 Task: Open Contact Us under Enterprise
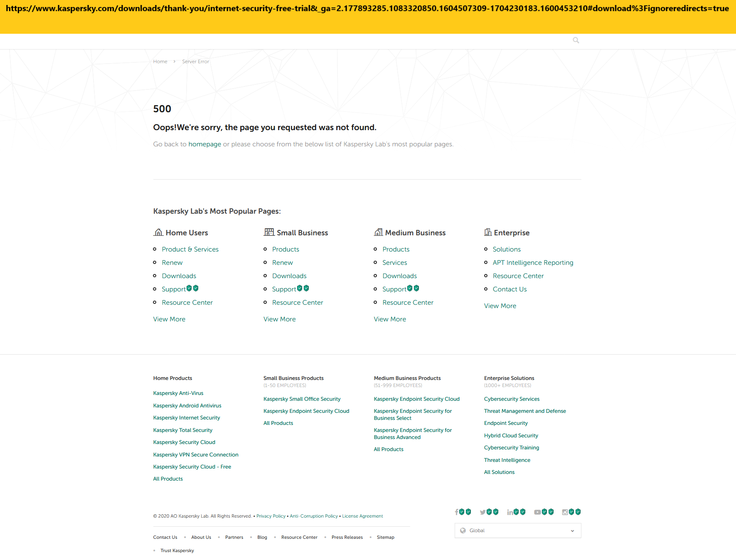point(510,289)
